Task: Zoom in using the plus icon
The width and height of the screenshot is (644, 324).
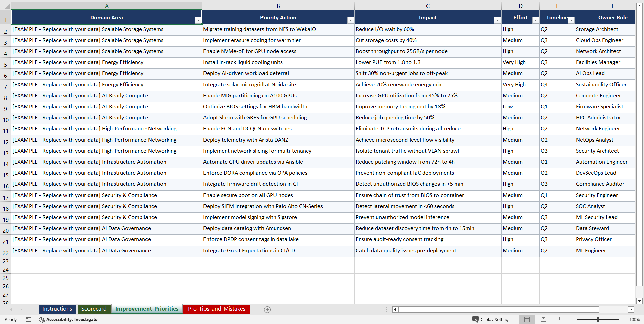Action: [622, 319]
